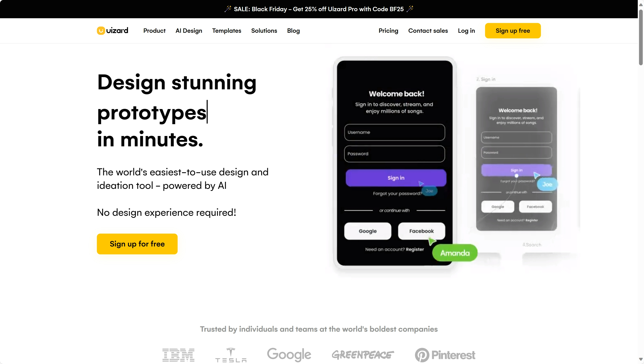Image resolution: width=644 pixels, height=364 pixels.
Task: Click the Blog navigation icon
Action: (x=293, y=30)
